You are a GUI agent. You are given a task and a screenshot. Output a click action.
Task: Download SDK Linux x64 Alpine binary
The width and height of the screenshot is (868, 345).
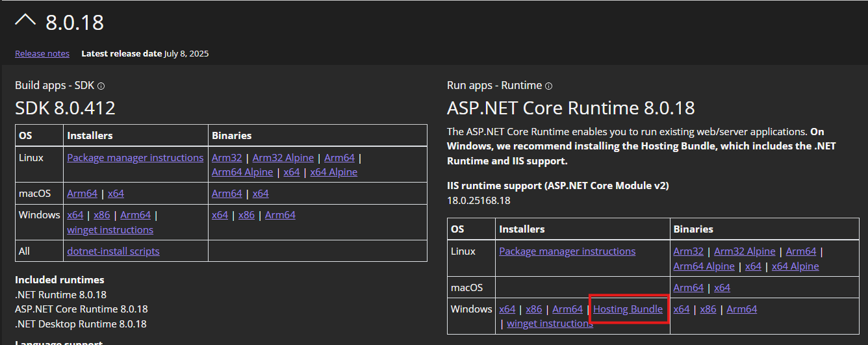[x=334, y=172]
